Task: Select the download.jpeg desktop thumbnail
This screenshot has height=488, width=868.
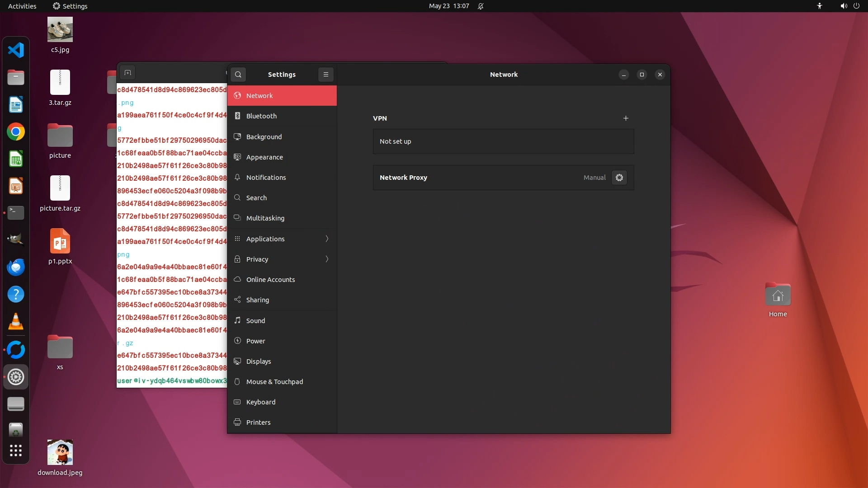Action: click(60, 452)
